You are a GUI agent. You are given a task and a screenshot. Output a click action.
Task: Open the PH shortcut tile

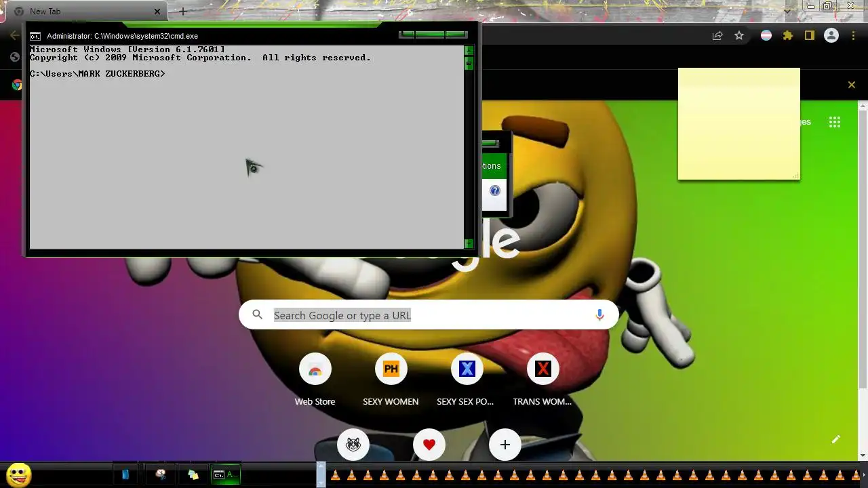pyautogui.click(x=391, y=369)
